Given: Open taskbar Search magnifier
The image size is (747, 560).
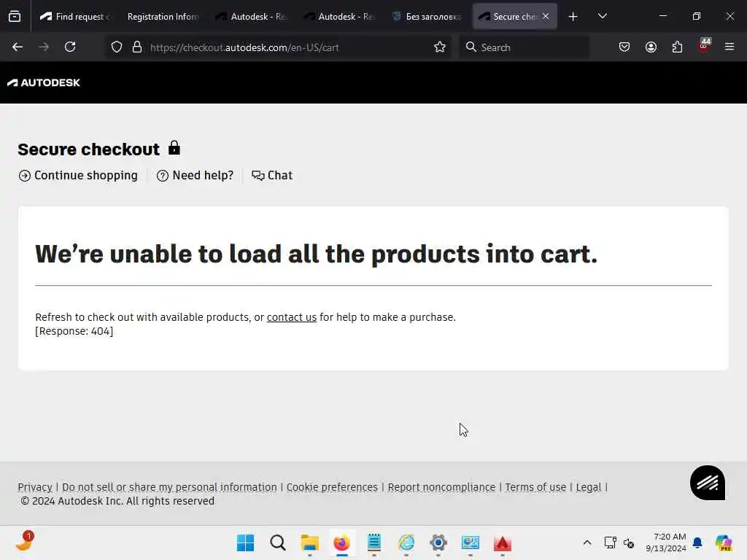Looking at the screenshot, I should [278, 542].
